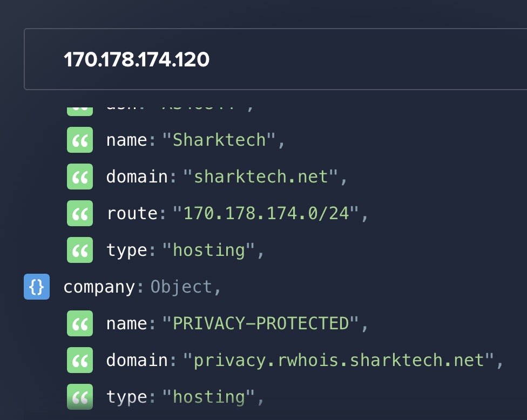Click the quote icon next to route
527x420 pixels.
click(80, 214)
